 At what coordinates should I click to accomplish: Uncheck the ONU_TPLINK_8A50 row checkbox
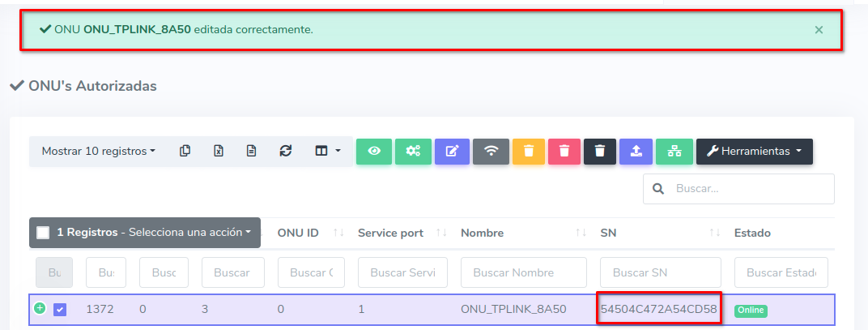pos(60,309)
